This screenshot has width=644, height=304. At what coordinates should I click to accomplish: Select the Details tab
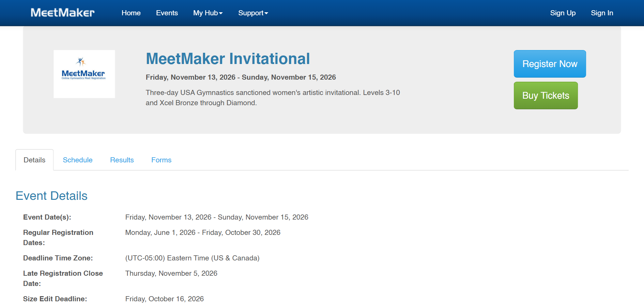(x=34, y=160)
